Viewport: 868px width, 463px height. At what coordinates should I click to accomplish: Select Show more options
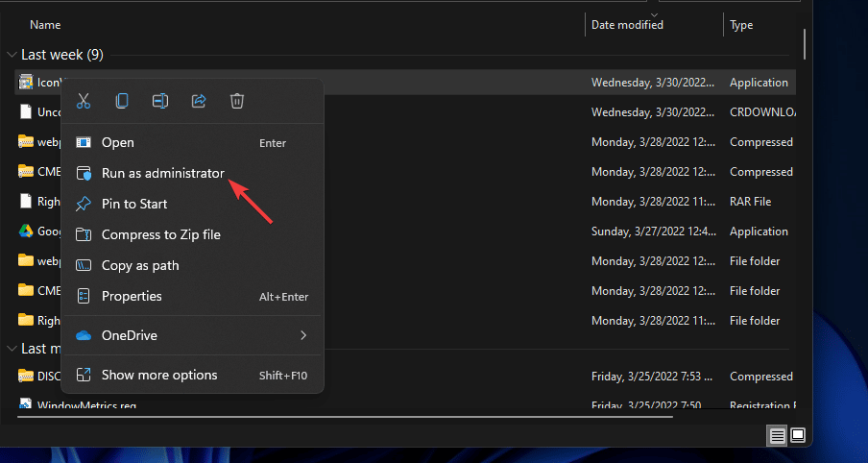pyautogui.click(x=192, y=375)
